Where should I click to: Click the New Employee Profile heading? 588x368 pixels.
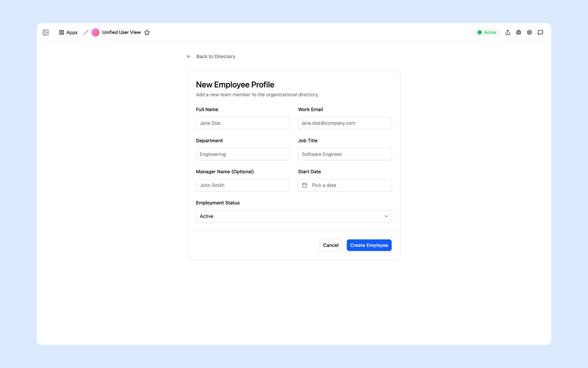pos(235,85)
